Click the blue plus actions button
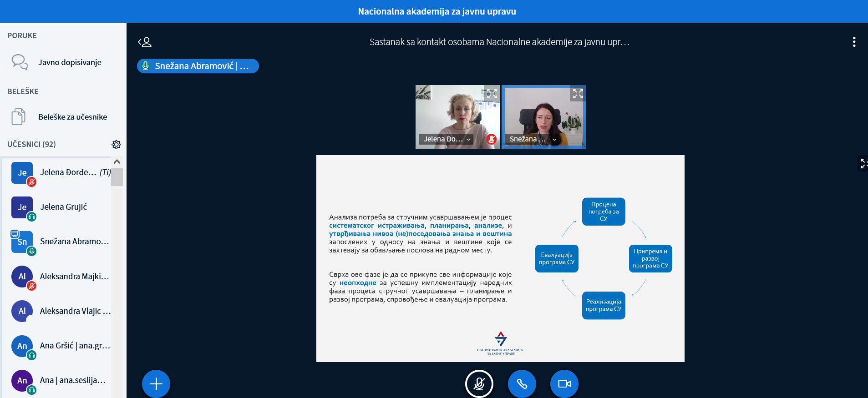Screen dimensions: 868x398 tap(156, 384)
